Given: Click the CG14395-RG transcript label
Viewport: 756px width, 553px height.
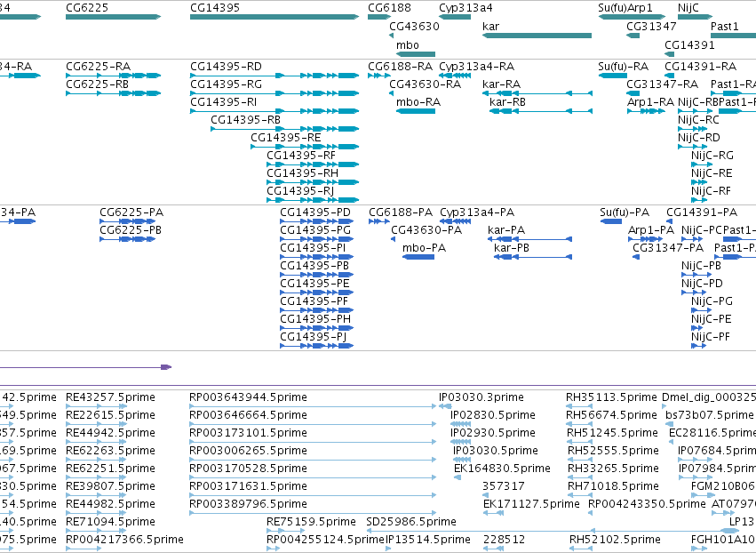Looking at the screenshot, I should 227,84.
